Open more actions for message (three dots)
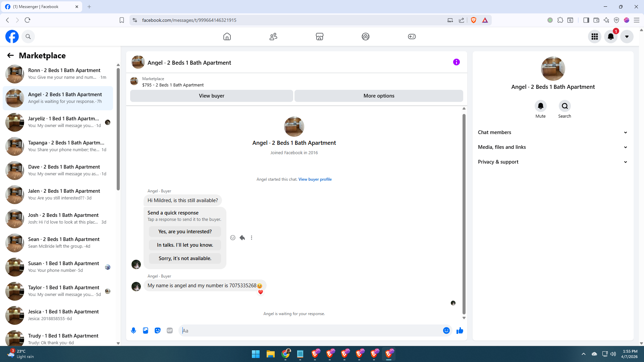 252,238
